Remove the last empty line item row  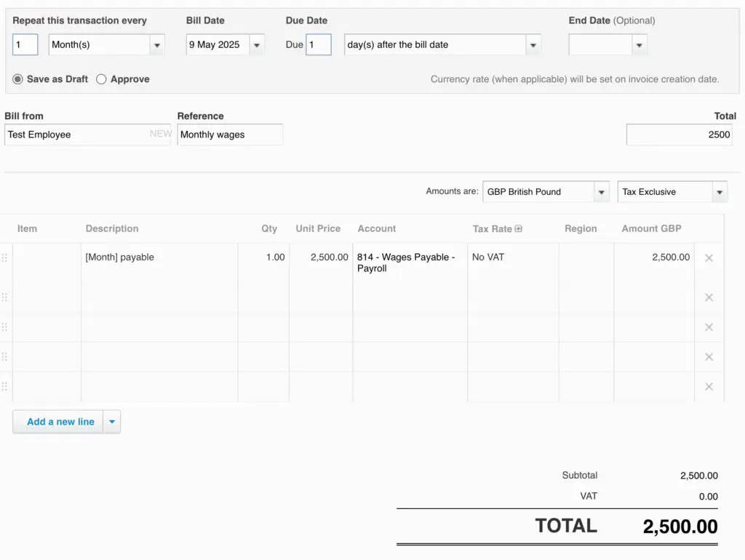point(709,387)
